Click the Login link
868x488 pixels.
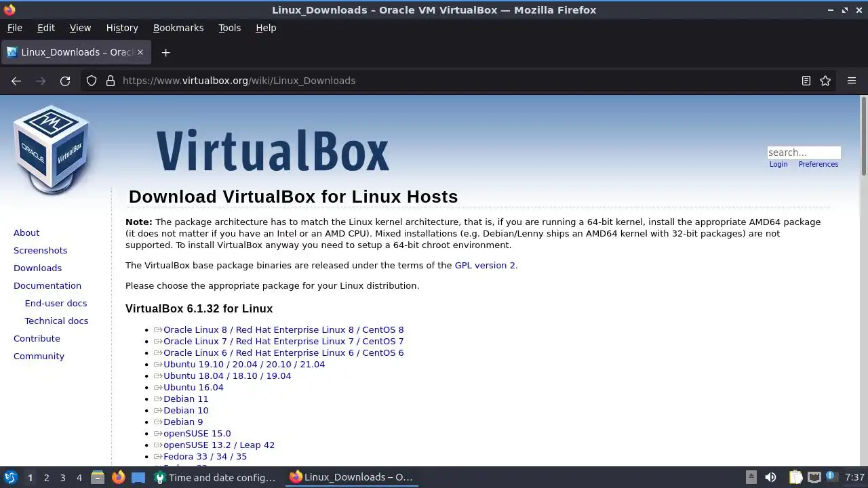(778, 164)
